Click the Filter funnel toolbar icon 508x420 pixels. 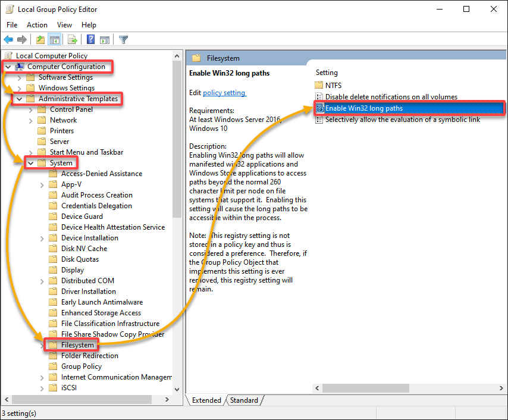click(124, 40)
